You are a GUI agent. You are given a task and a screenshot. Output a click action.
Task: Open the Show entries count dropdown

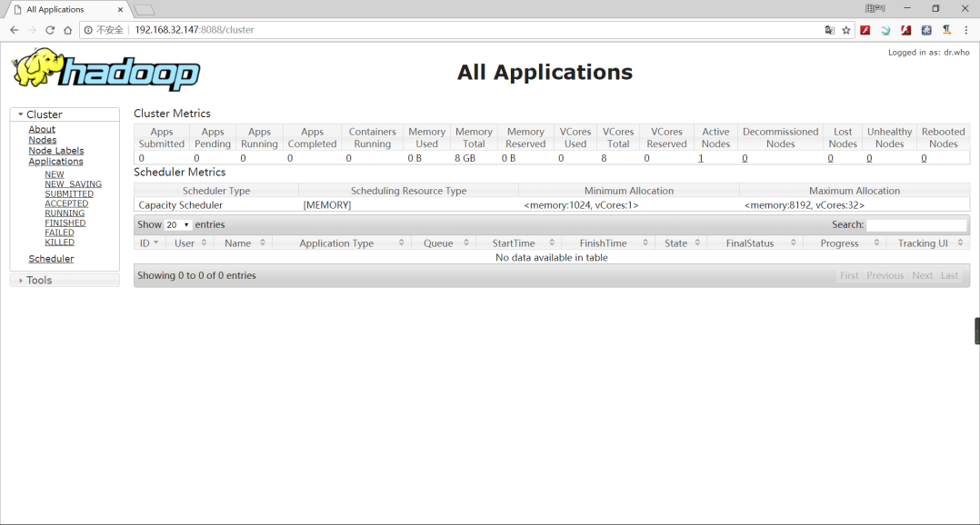[x=178, y=224]
